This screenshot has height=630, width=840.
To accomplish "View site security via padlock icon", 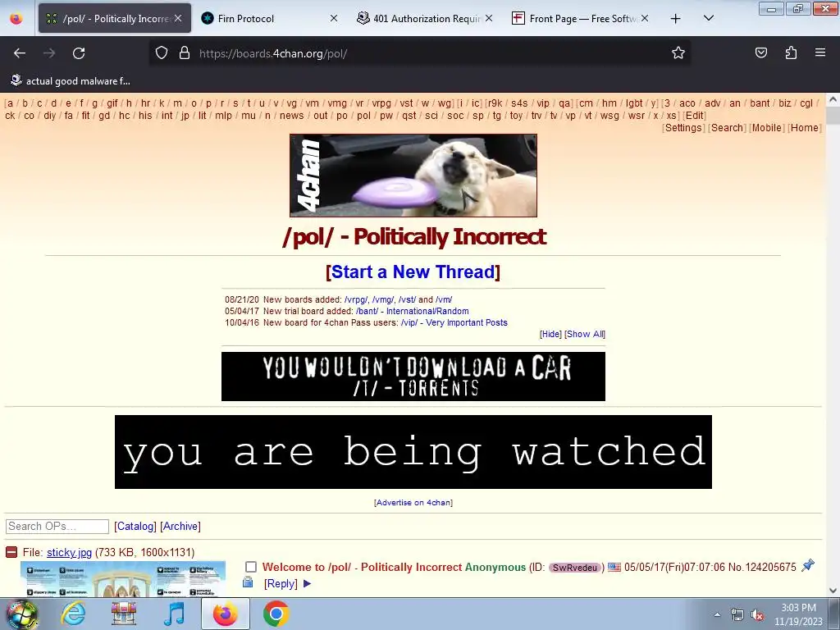I will pyautogui.click(x=185, y=53).
